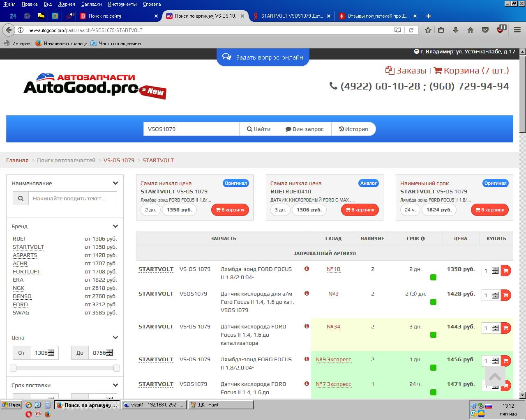Show the bookmarks list icon
This screenshot has height=420, width=526.
(441, 30)
